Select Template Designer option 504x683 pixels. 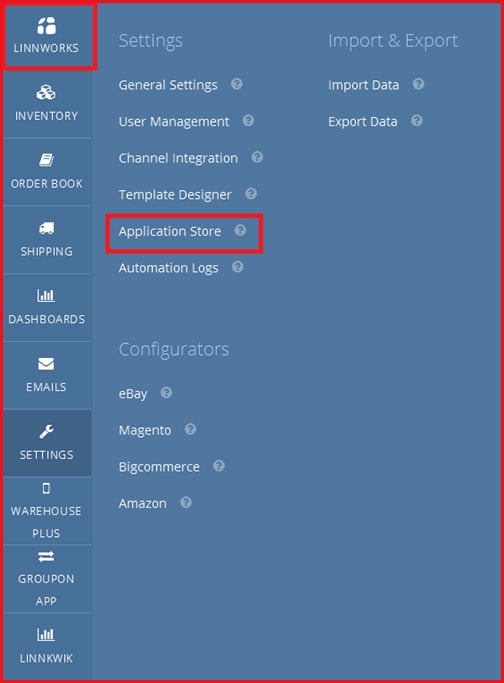tap(175, 195)
